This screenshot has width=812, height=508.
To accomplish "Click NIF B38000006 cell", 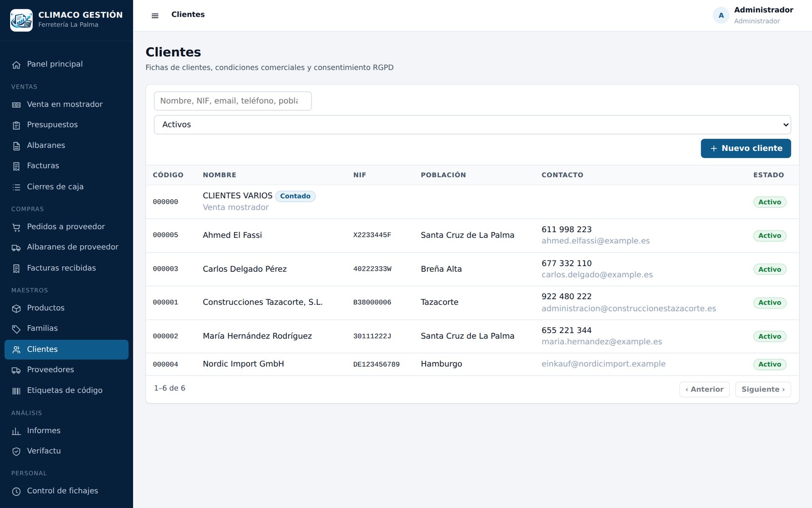I will pos(372,302).
